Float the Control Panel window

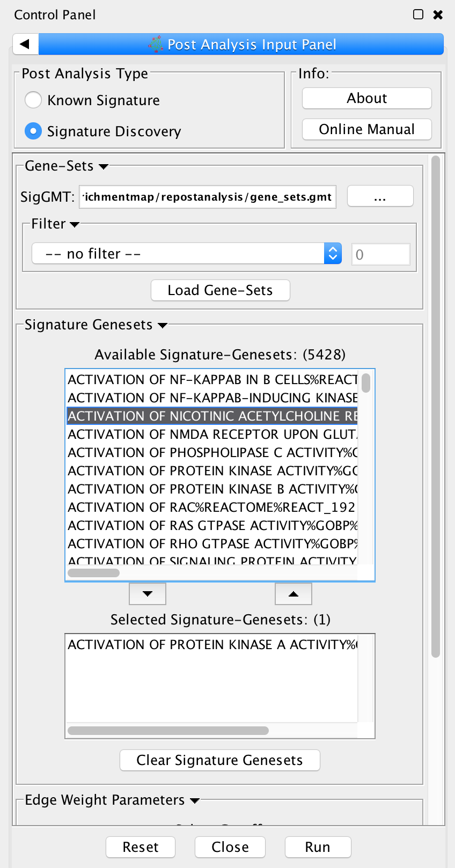(x=419, y=14)
